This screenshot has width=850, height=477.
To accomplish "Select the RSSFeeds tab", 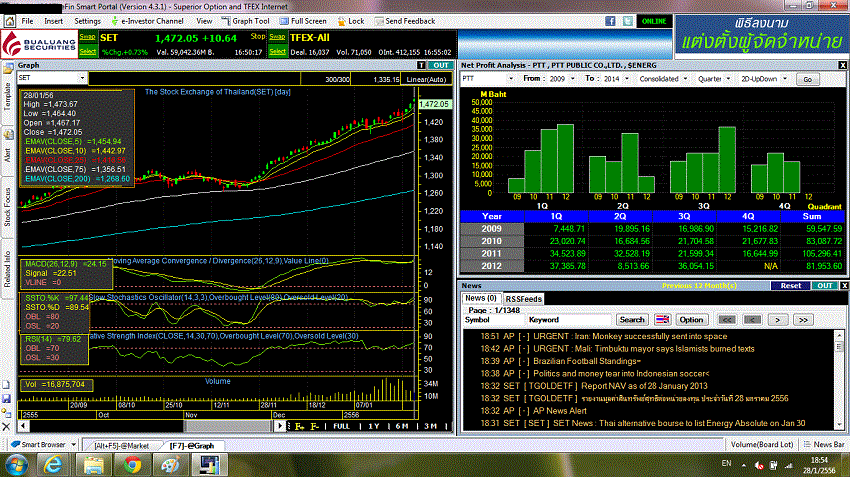I will coord(524,299).
